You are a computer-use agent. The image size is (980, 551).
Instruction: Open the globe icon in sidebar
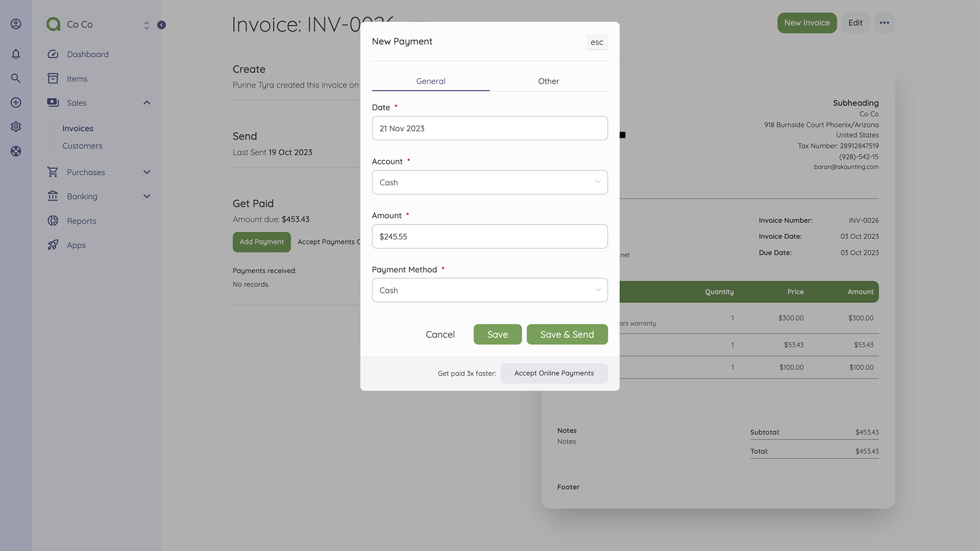pos(16,151)
